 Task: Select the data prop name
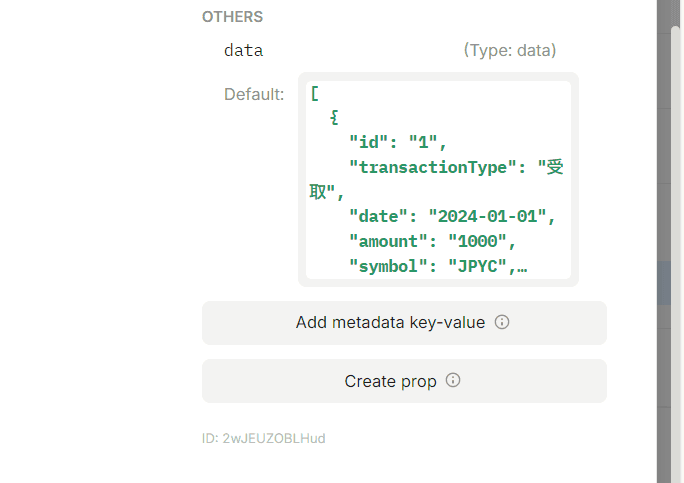[x=243, y=50]
